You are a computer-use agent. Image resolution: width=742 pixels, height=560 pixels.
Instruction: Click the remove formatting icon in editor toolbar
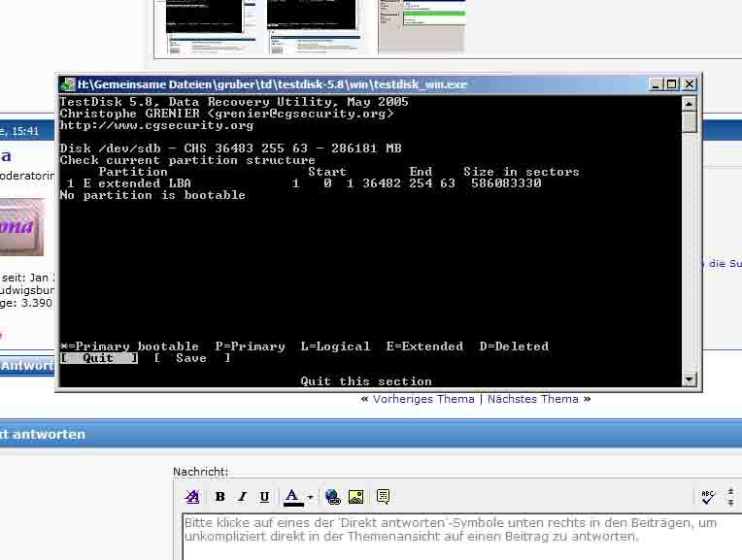pyautogui.click(x=192, y=497)
